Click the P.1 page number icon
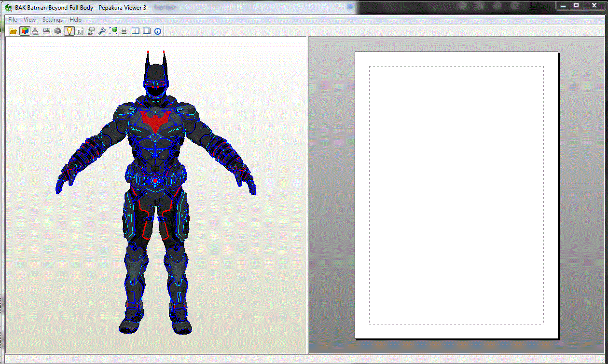 [80, 31]
